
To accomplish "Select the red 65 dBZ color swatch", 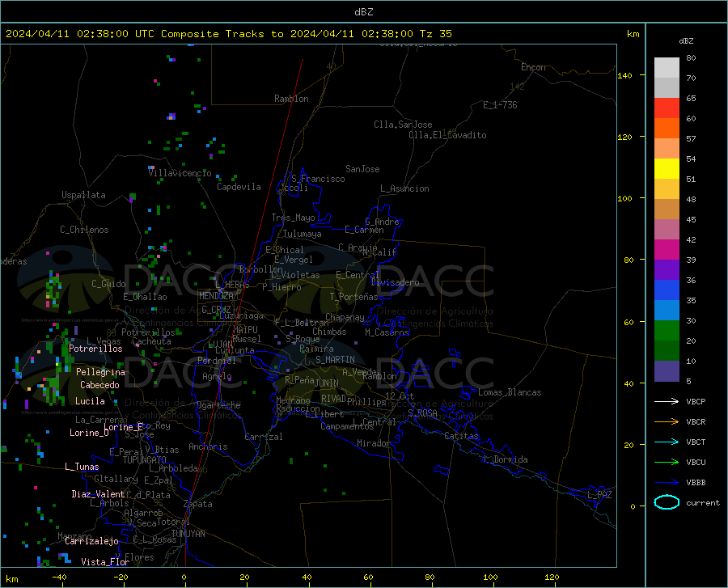I will [x=667, y=108].
